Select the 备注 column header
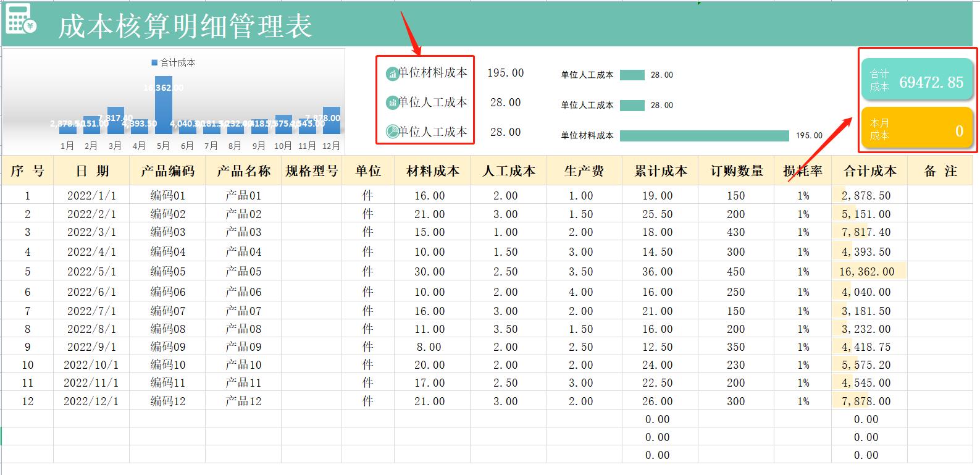The width and height of the screenshot is (980, 475). click(x=940, y=171)
